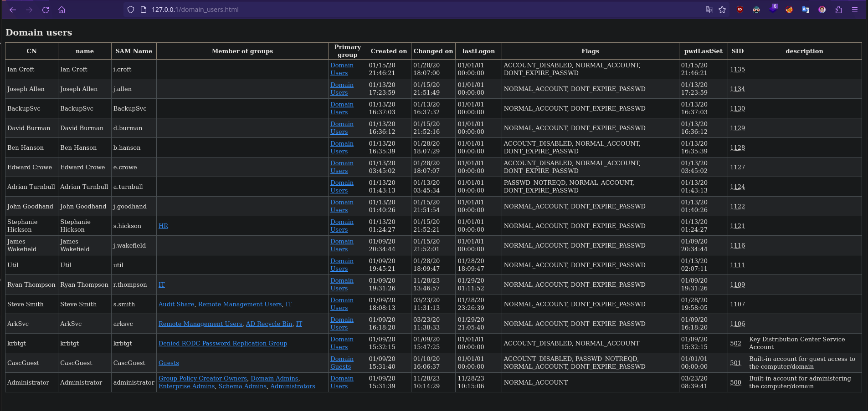Click the Administrator SID value 500
The height and width of the screenshot is (411, 868).
click(735, 383)
